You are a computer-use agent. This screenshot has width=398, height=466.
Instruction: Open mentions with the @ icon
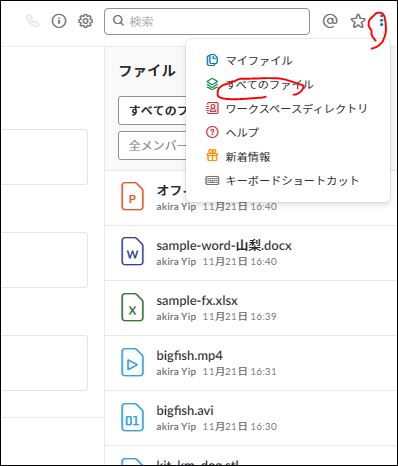click(330, 21)
